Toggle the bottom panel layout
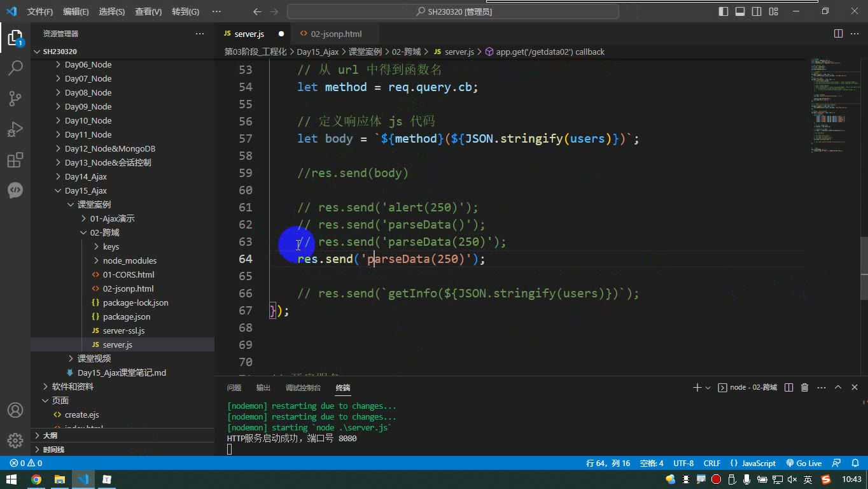The width and height of the screenshot is (868, 489). point(740,11)
